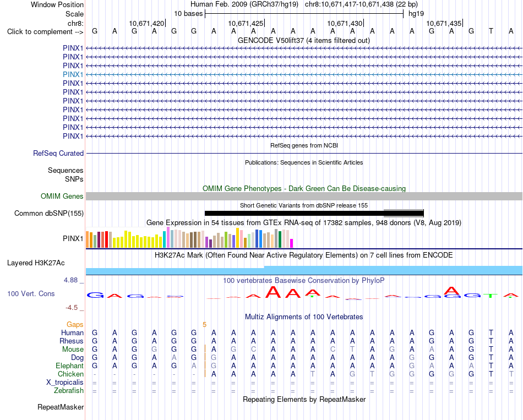Open 'Repeating Elements by RepeatMasker' title
This screenshot has height=420, width=523.
coord(304,399)
